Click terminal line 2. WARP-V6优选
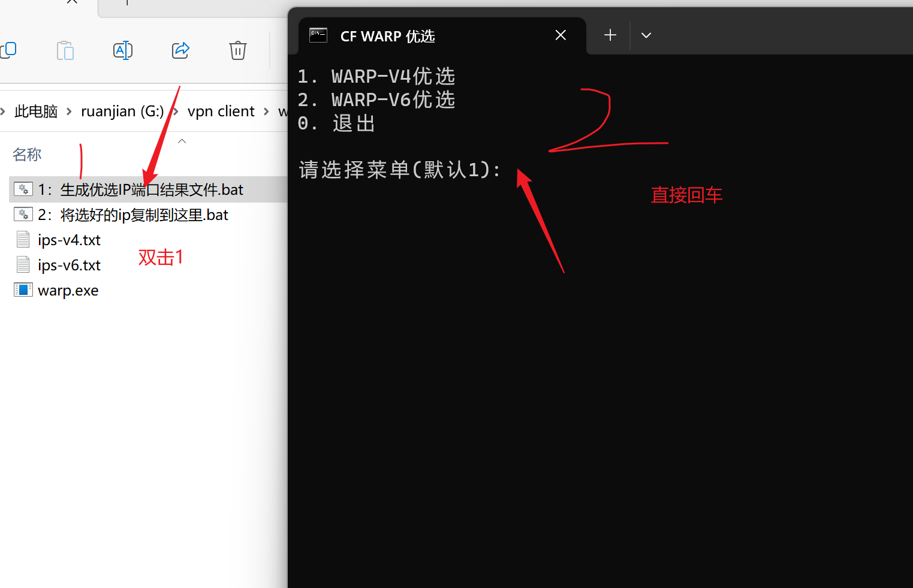 coord(376,100)
